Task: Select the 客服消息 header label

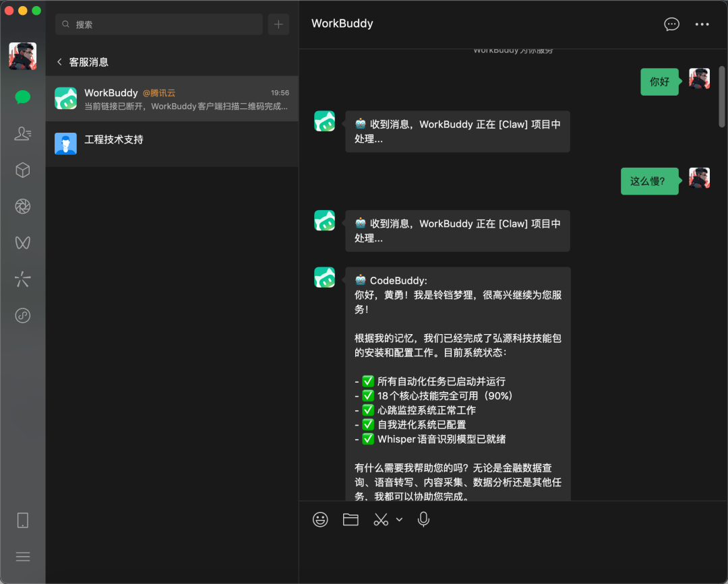Action: (x=89, y=62)
